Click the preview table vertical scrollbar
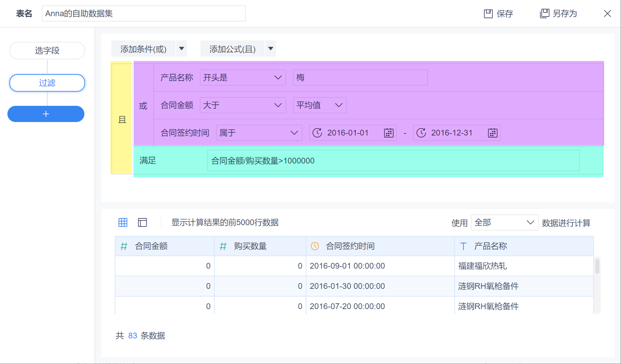This screenshot has height=364, width=621. pyautogui.click(x=597, y=266)
